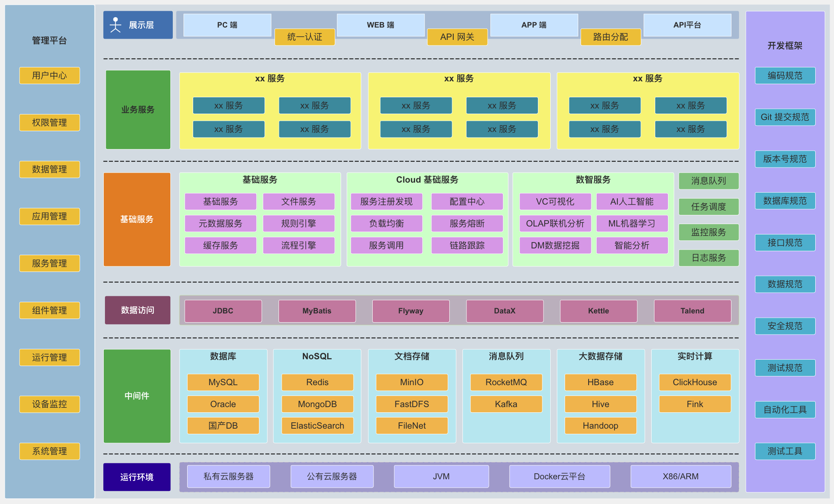Select the green 消息队列 box

709,181
